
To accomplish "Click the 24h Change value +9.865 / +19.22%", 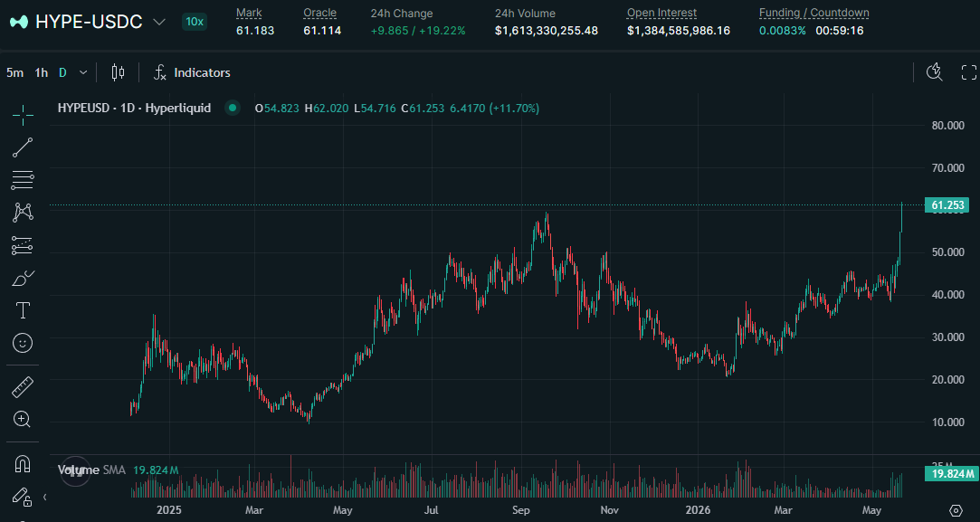I will click(x=418, y=31).
